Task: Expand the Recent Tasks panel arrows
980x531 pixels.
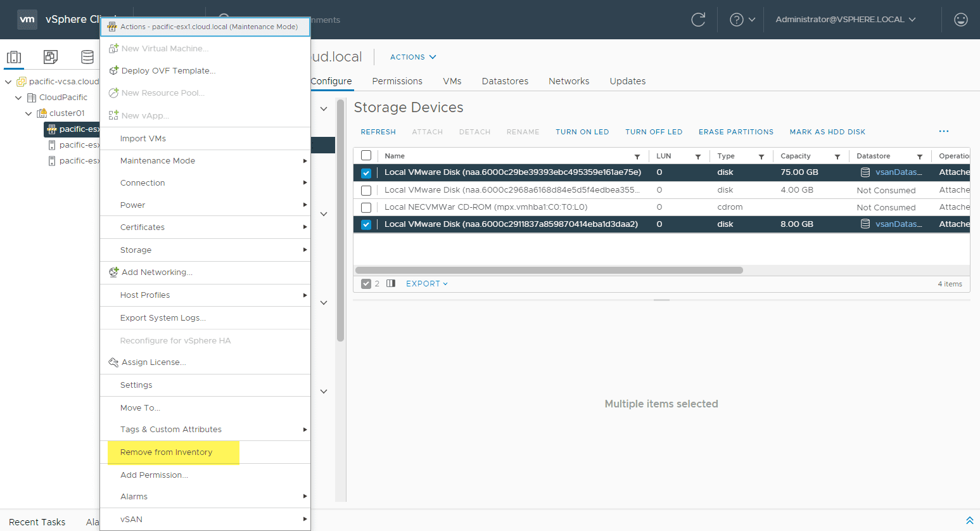Action: (x=969, y=520)
